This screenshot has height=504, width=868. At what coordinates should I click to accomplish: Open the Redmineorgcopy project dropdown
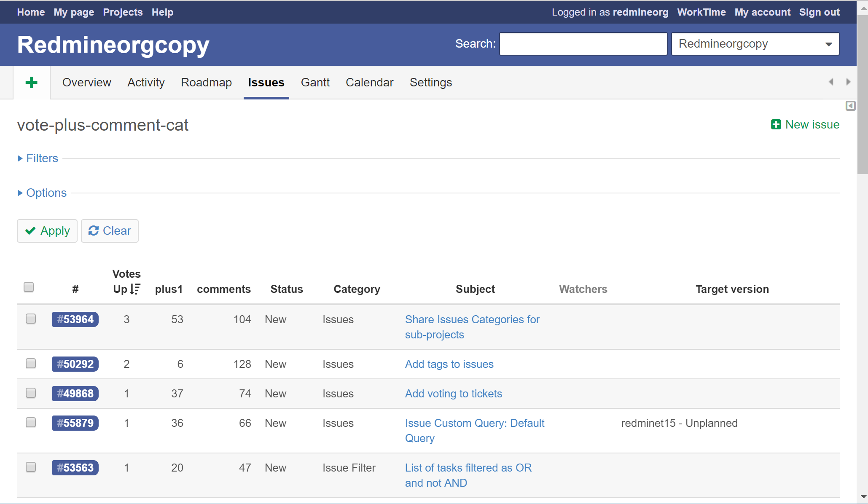click(x=755, y=44)
